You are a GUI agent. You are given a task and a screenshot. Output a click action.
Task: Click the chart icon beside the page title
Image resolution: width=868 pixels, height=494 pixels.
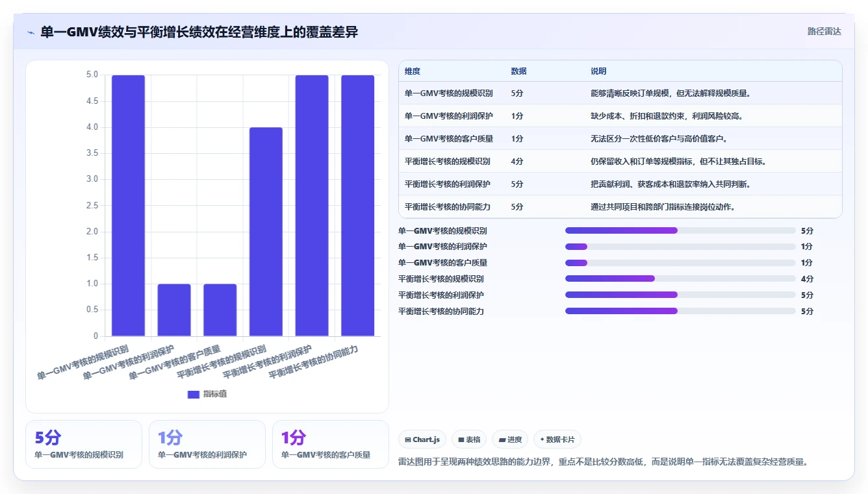point(31,32)
